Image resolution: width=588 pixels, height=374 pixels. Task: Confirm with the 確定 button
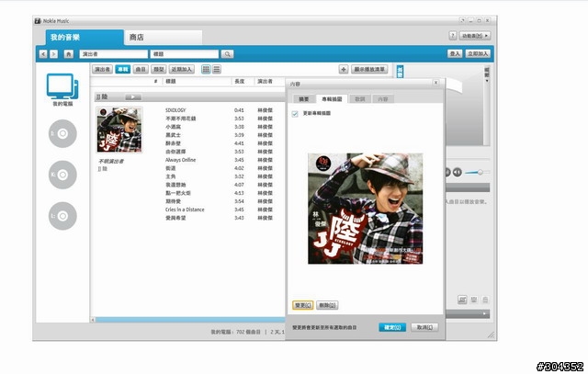(392, 327)
